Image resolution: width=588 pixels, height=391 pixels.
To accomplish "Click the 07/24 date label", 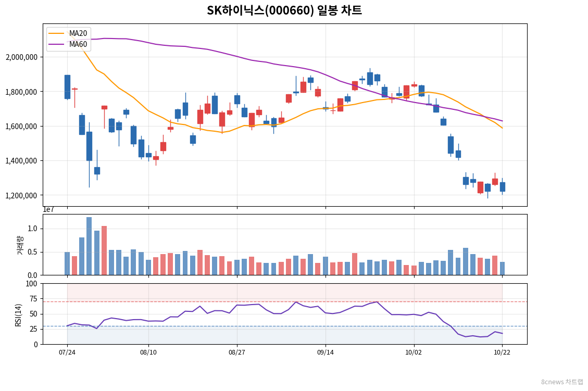I will pos(67,352).
